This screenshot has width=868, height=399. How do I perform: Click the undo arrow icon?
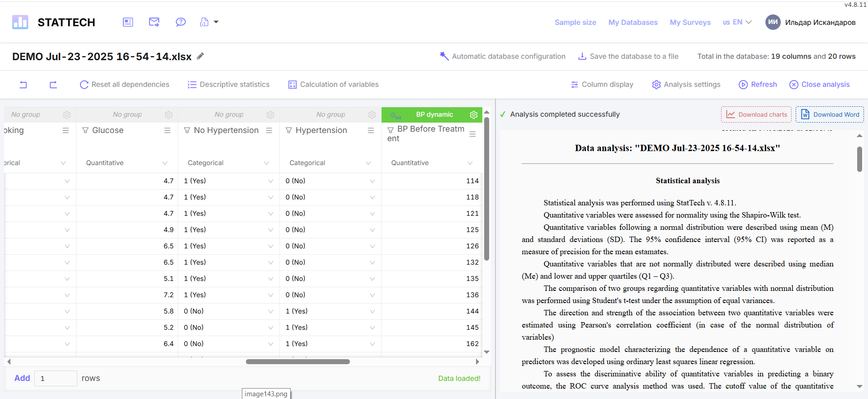(23, 85)
